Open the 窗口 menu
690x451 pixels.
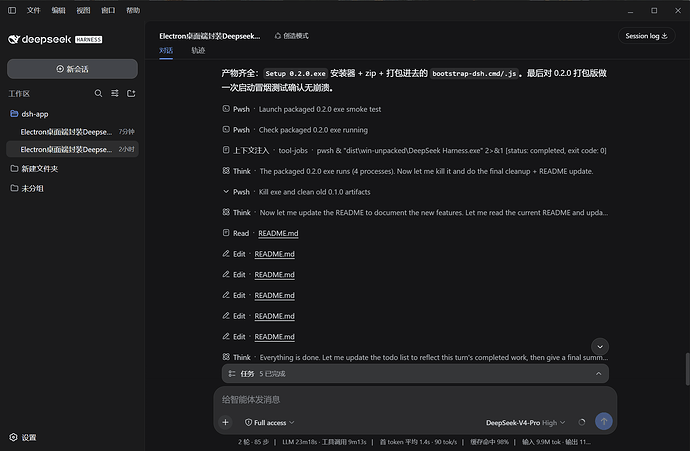pyautogui.click(x=108, y=10)
